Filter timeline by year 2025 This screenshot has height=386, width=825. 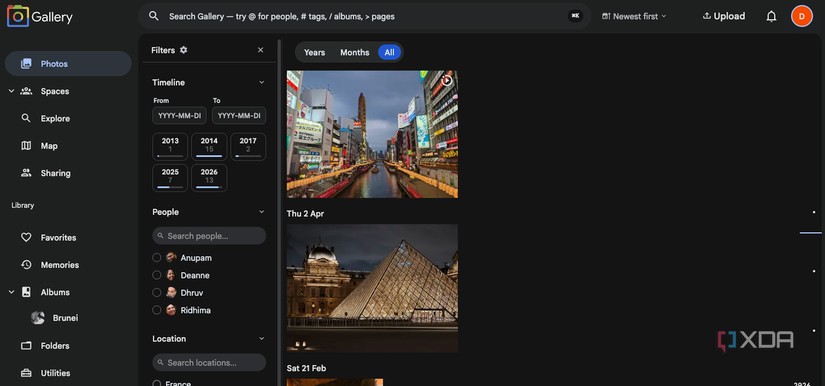pos(170,178)
